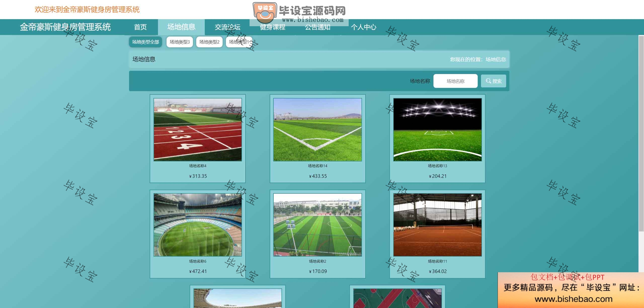This screenshot has width=644, height=308.
Task: Click the 场地信息 section heading
Action: click(144, 59)
